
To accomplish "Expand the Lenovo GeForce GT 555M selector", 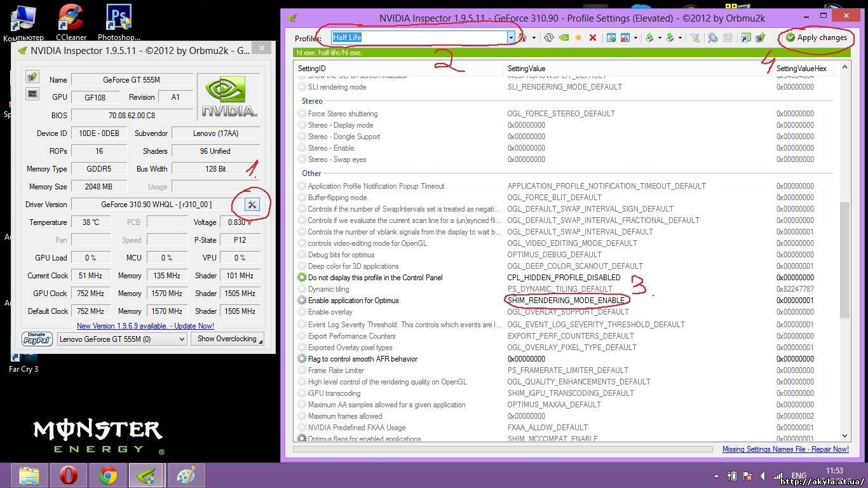I will [x=181, y=339].
